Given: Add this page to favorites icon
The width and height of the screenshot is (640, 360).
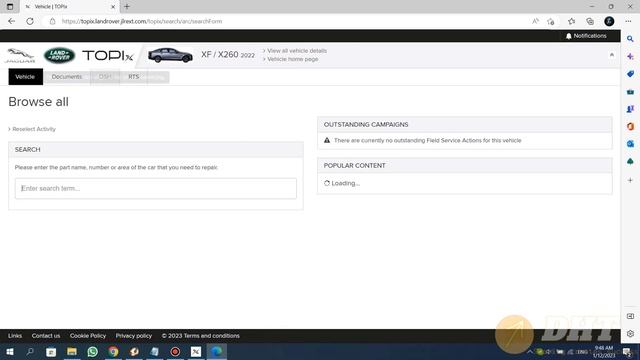Looking at the screenshot, I should [x=551, y=21].
